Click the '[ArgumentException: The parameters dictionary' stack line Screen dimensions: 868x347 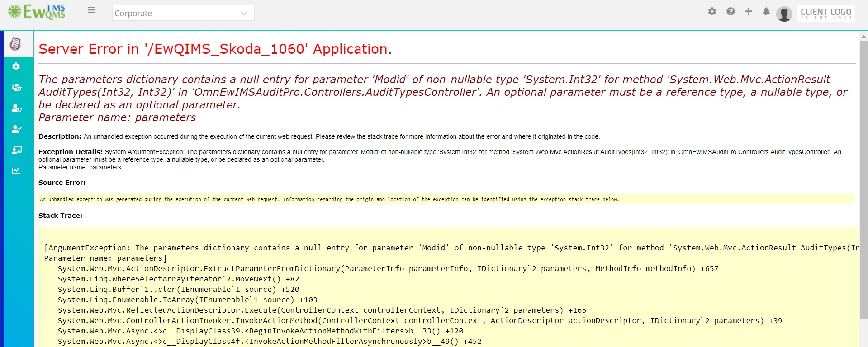[451, 248]
